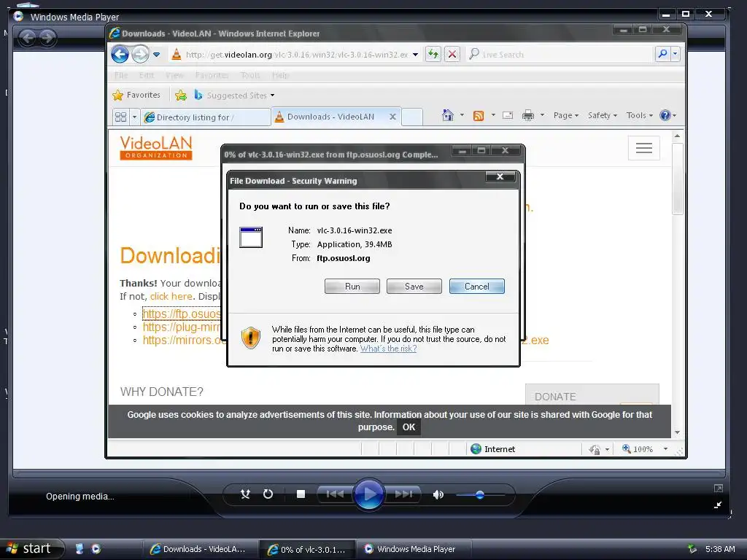Open the Tools menu in the menu bar
The image size is (747, 560).
pos(250,75)
